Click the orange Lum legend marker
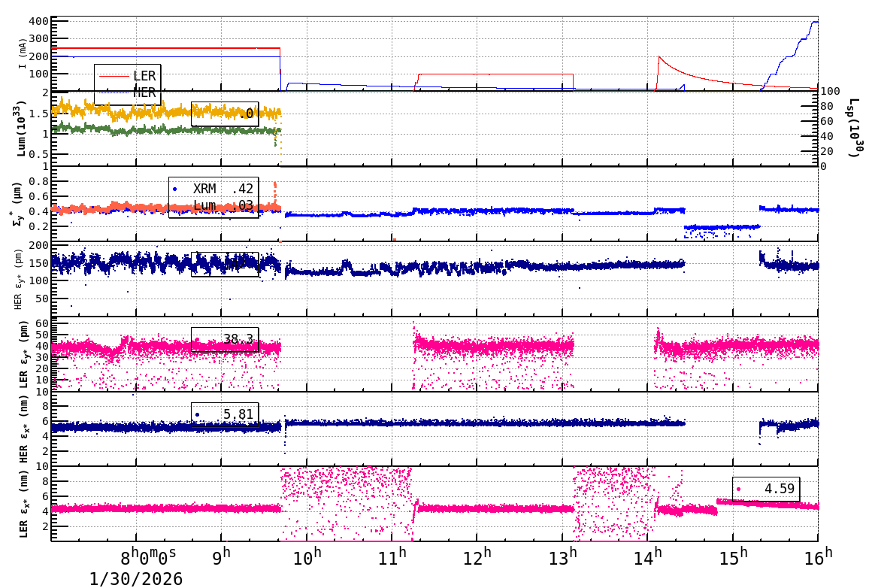 coord(174,207)
